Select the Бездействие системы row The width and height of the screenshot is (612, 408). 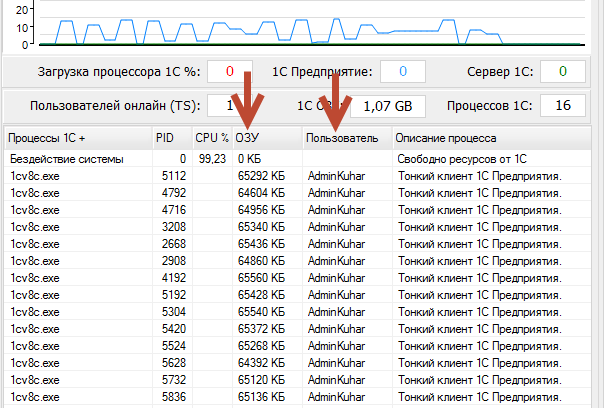(300, 159)
